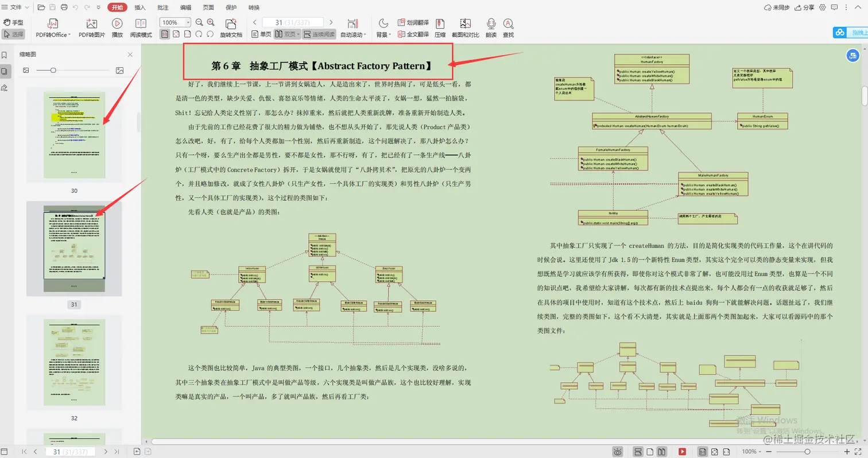
Task: Select the page 30 thumbnail
Action: (74, 134)
